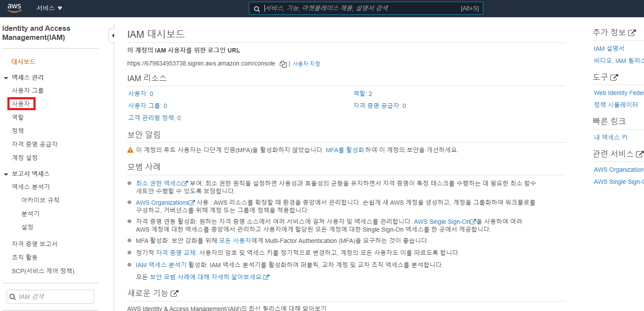
Task: Click the 자격 증명 공급자: 0 link
Action: 380,106
